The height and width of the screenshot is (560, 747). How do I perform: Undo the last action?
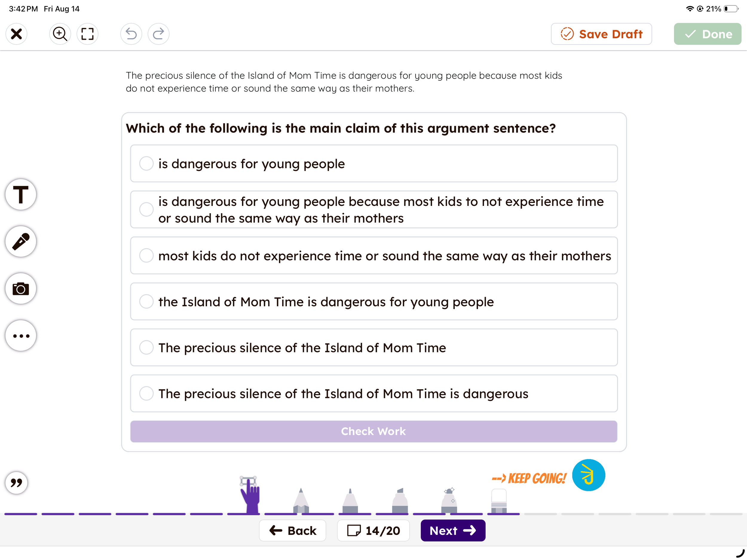click(x=131, y=34)
